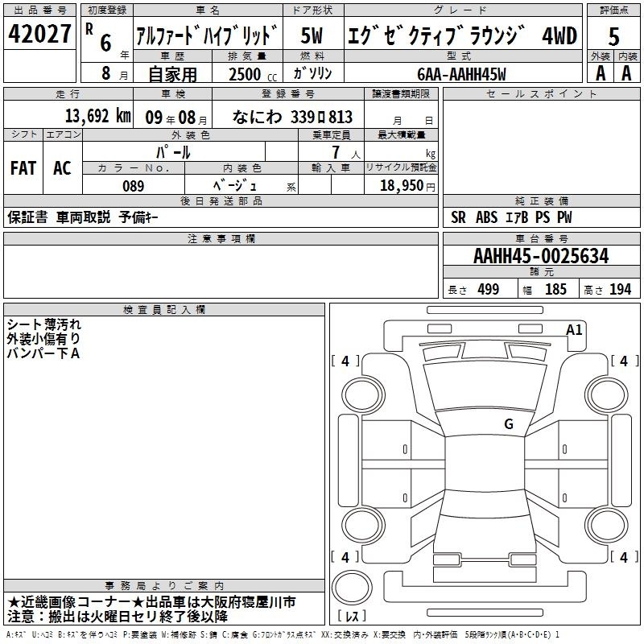
Task: Select the top-right tire marker [4]
Action: tap(623, 361)
